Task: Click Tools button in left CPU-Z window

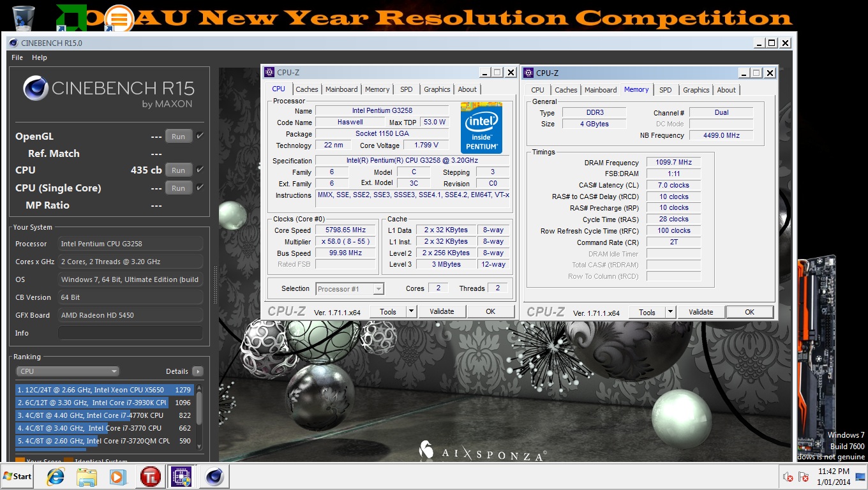Action: (x=388, y=311)
